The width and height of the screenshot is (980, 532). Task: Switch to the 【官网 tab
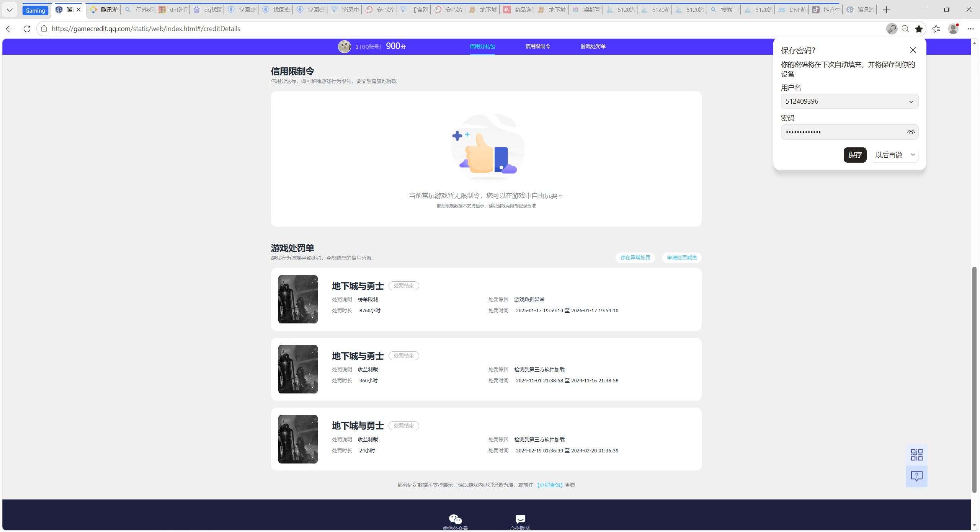[x=415, y=10]
